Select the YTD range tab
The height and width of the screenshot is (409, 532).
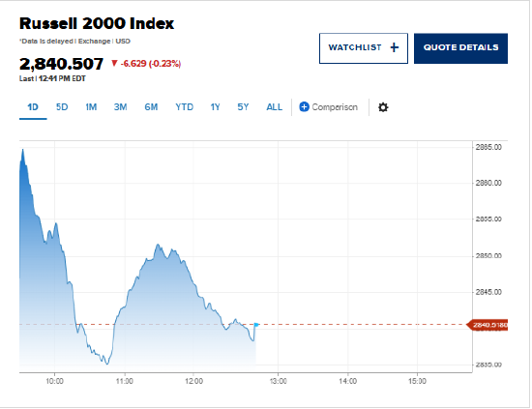184,107
